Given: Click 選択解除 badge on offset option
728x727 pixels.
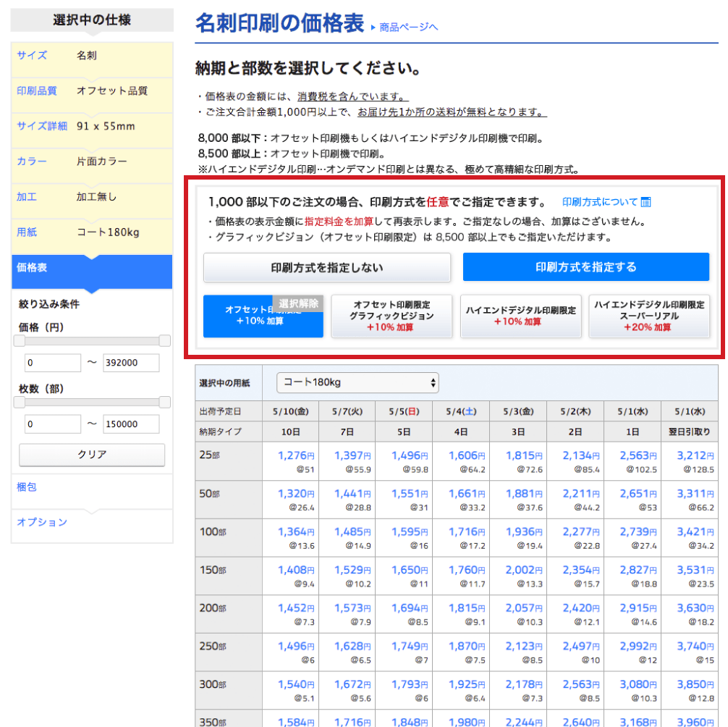Looking at the screenshot, I should pos(298,303).
